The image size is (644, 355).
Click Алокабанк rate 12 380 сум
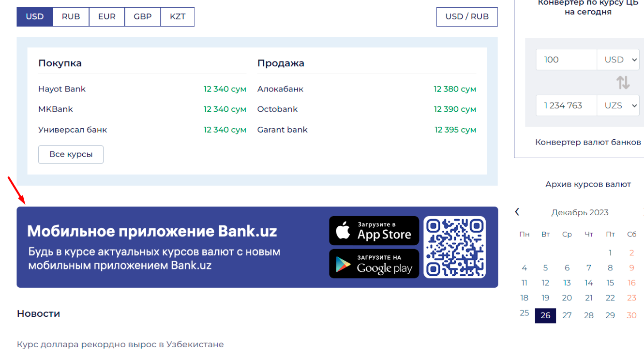click(455, 89)
